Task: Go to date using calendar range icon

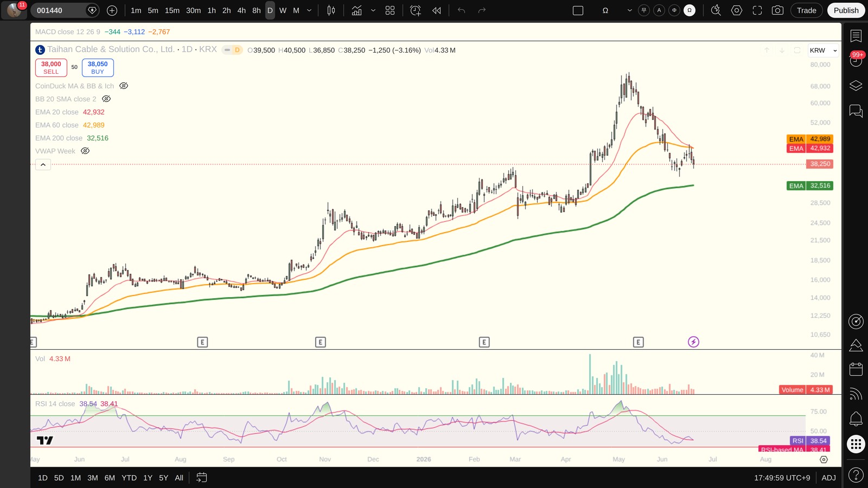Action: point(201,478)
